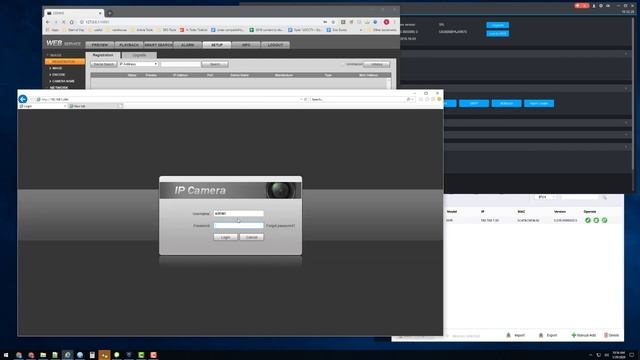The image size is (640, 360).
Task: Select REGISTRATION in the Web Service sidebar
Action: [x=65, y=62]
